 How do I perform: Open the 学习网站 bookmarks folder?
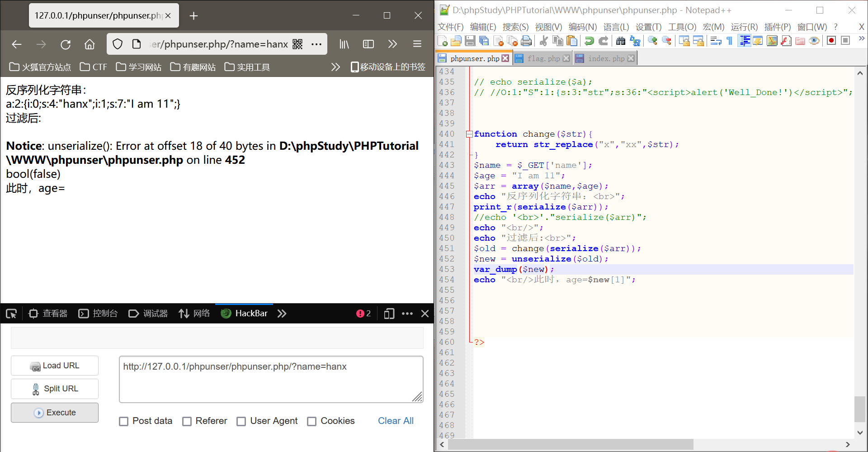tap(139, 67)
